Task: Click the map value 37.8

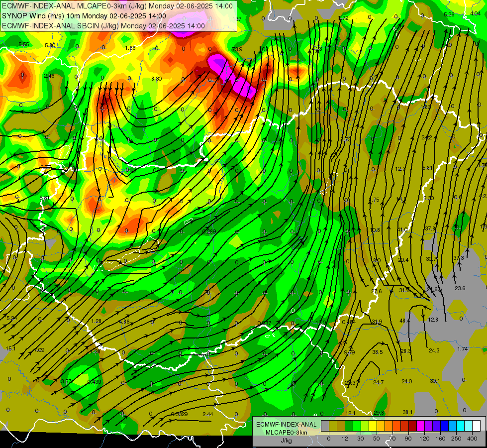Action: point(430,229)
